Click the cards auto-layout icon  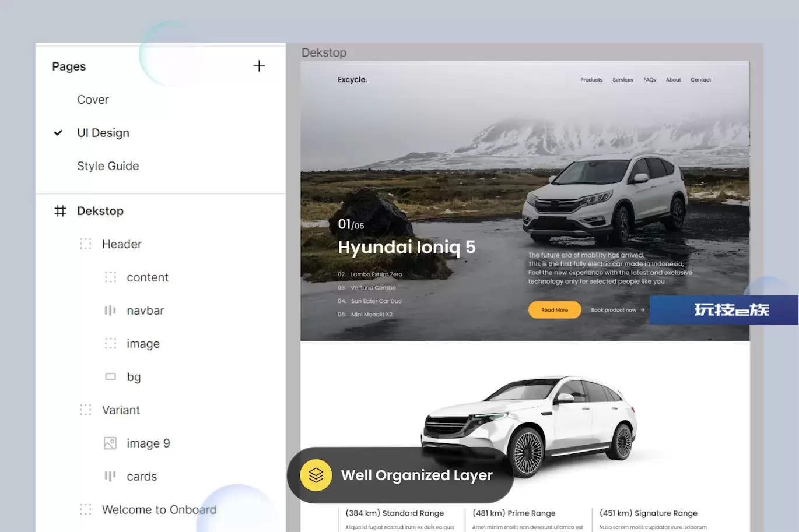[x=110, y=477]
